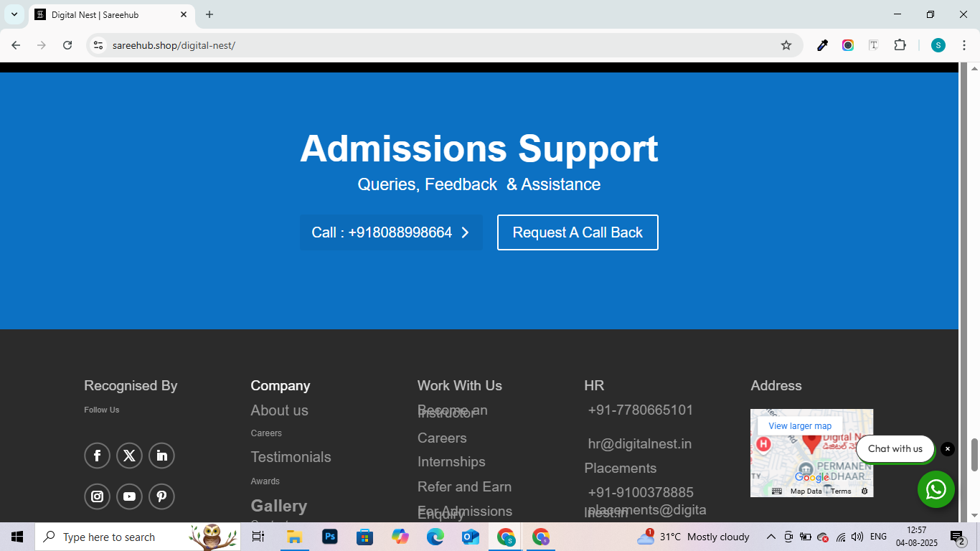The image size is (980, 551).
Task: Click the sareehub.shop address bar
Action: (430, 45)
